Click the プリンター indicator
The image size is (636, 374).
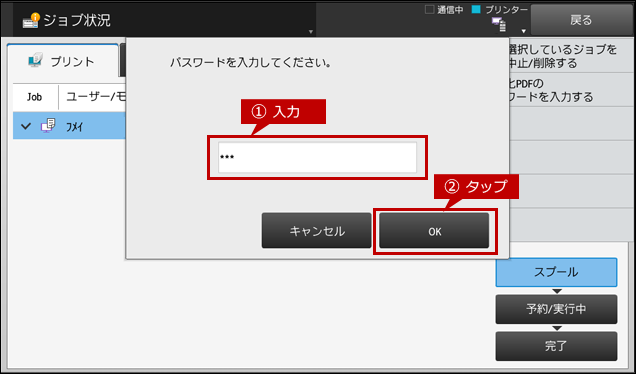tap(500, 10)
